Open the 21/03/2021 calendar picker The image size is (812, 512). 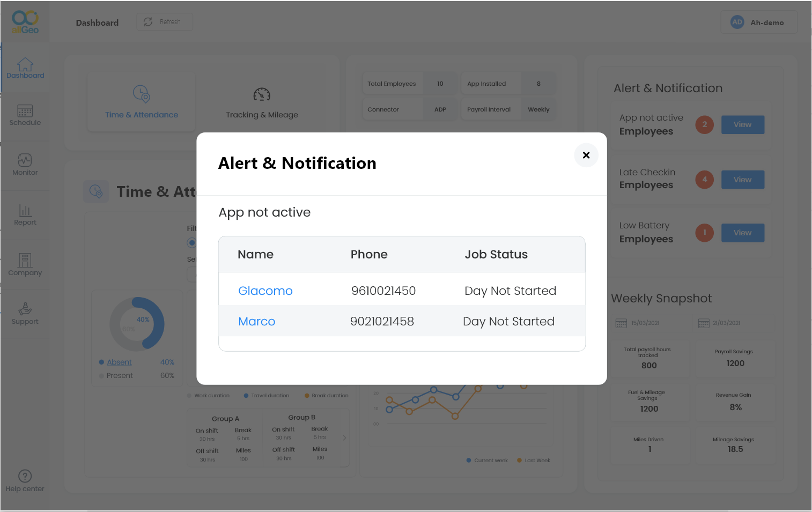[704, 323]
